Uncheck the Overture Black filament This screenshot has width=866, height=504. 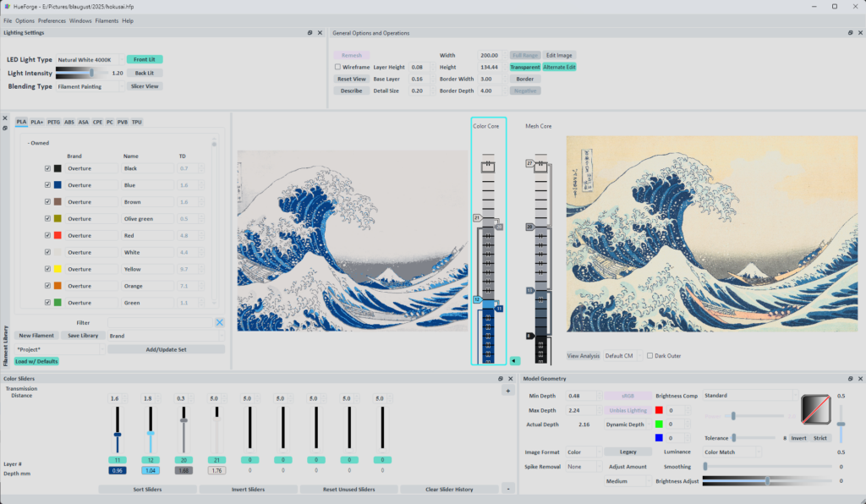(47, 168)
